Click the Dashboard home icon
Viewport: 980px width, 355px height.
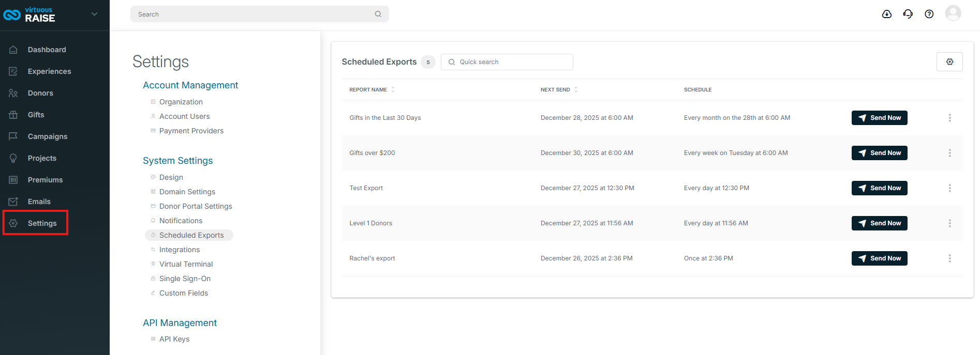pos(13,50)
